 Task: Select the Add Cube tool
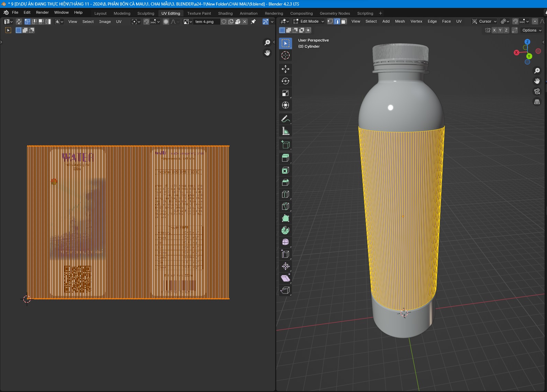[286, 145]
